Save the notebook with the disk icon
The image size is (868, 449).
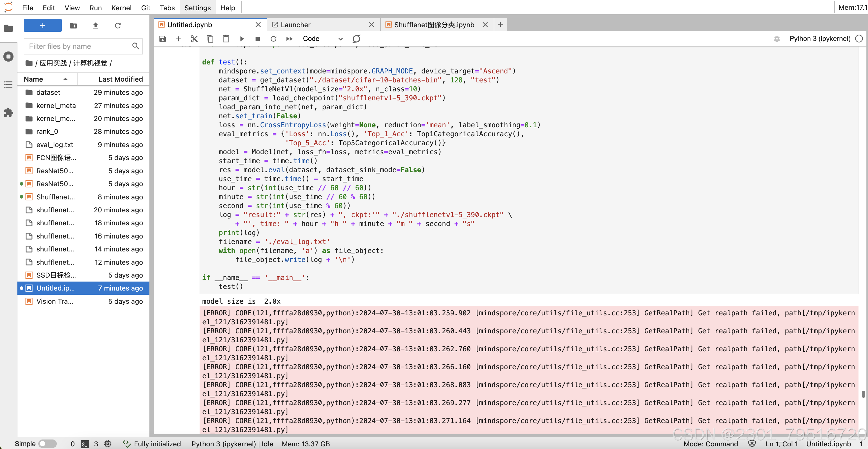click(162, 39)
